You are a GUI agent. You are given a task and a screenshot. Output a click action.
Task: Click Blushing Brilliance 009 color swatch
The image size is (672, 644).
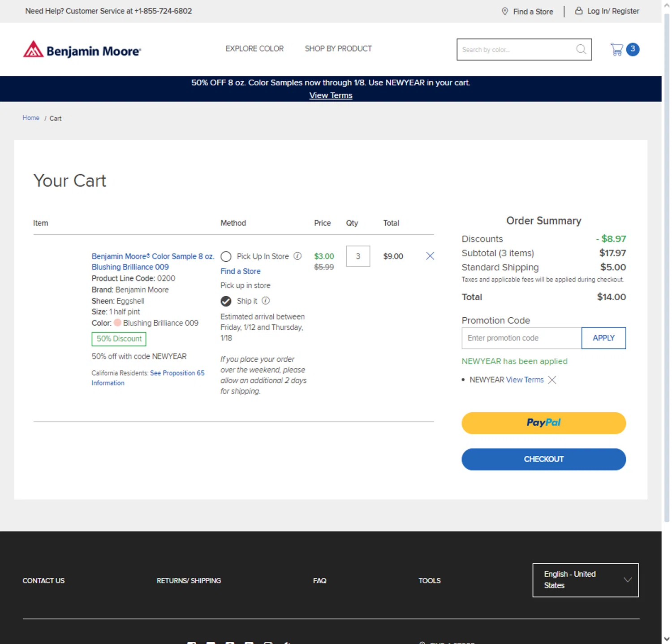pyautogui.click(x=117, y=323)
